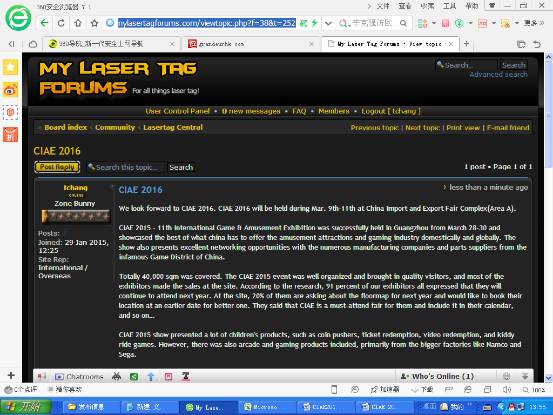This screenshot has height=415, width=553.
Task: Open the Advanced search link
Action: (498, 75)
